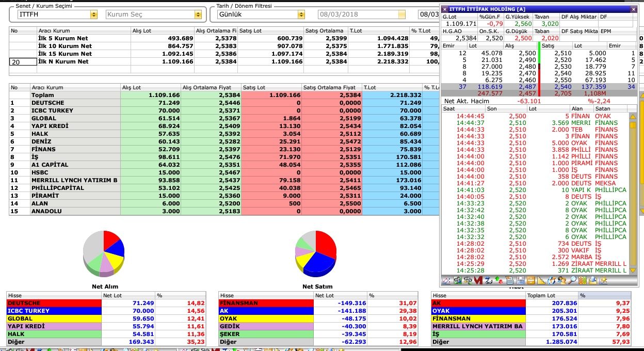The image size is (644, 351).
Task: Select the PHİLLİPCAPİTAL broker row
Action: [x=224, y=188]
